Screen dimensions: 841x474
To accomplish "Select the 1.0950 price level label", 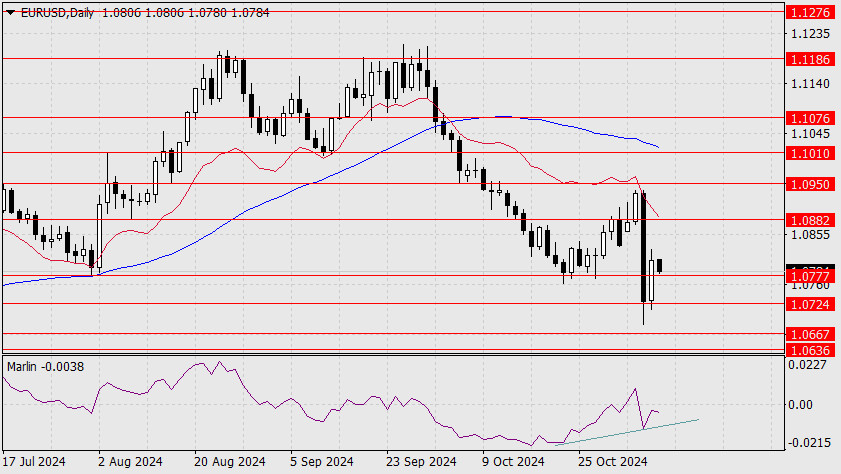I will [x=810, y=184].
